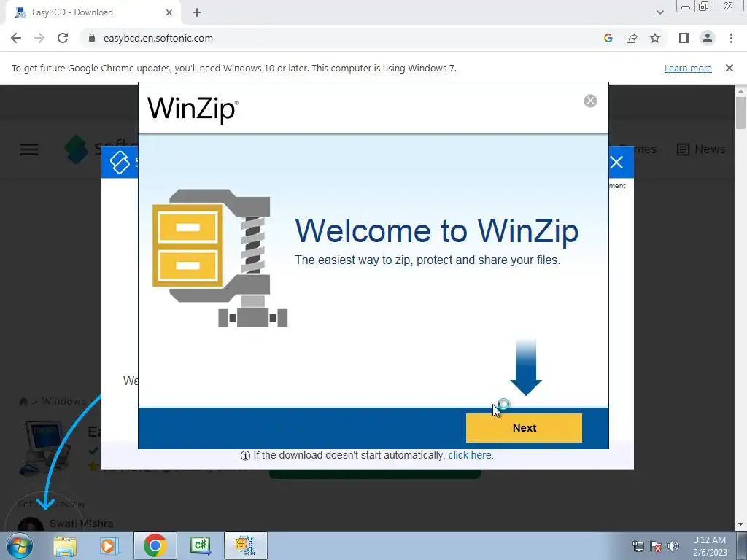Bookmark this page with star icon
Screen dimensions: 747x560
655,38
